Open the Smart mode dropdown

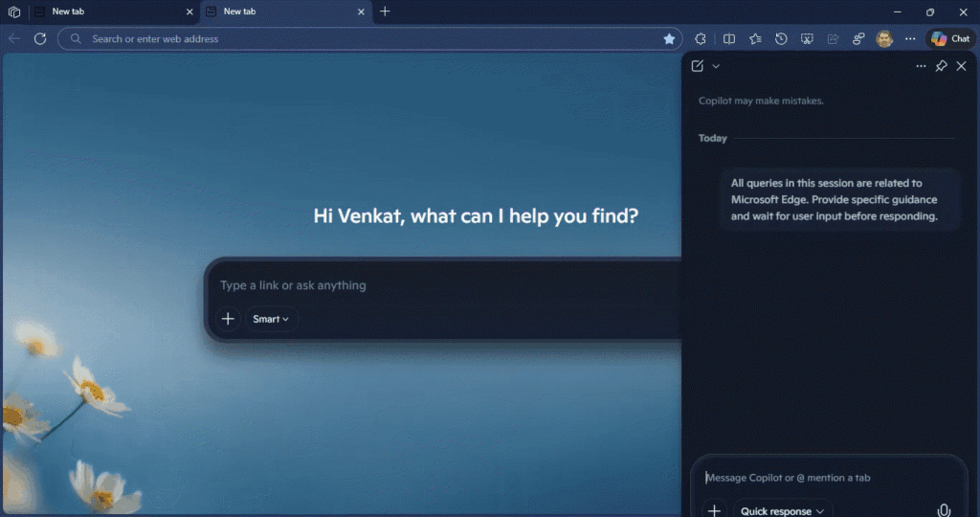(x=271, y=319)
